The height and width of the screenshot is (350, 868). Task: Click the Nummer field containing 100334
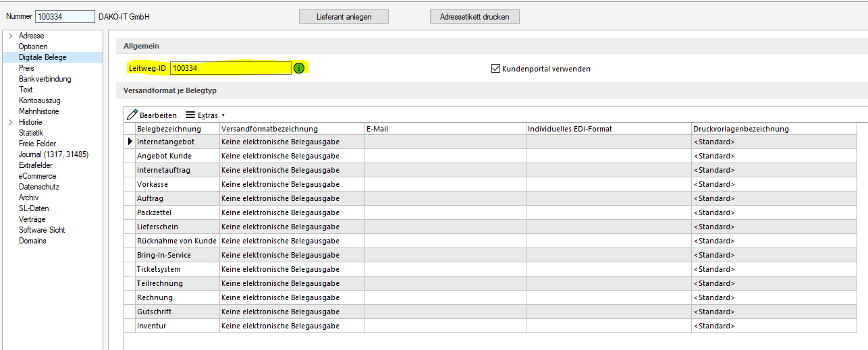(x=65, y=17)
